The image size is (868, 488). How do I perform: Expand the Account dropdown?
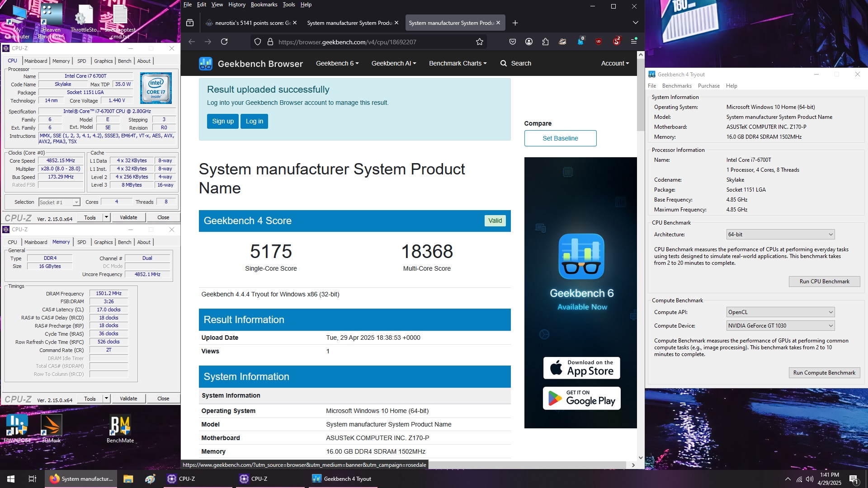click(x=615, y=63)
